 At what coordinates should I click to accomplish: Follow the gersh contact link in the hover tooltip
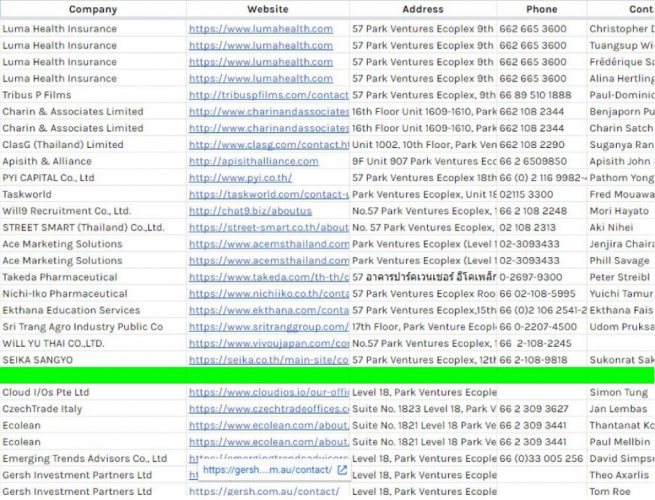267,470
